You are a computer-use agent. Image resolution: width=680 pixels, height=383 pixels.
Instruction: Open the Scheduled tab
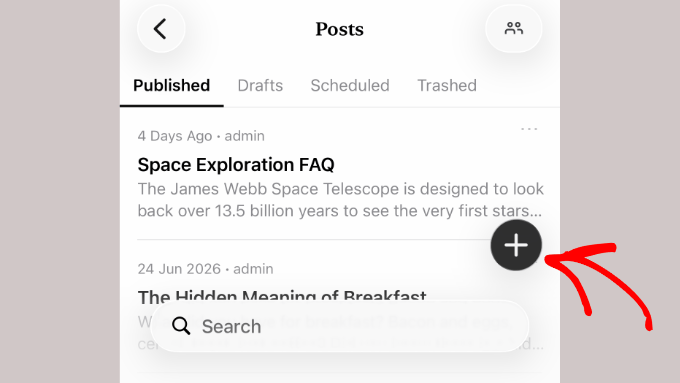click(x=350, y=85)
